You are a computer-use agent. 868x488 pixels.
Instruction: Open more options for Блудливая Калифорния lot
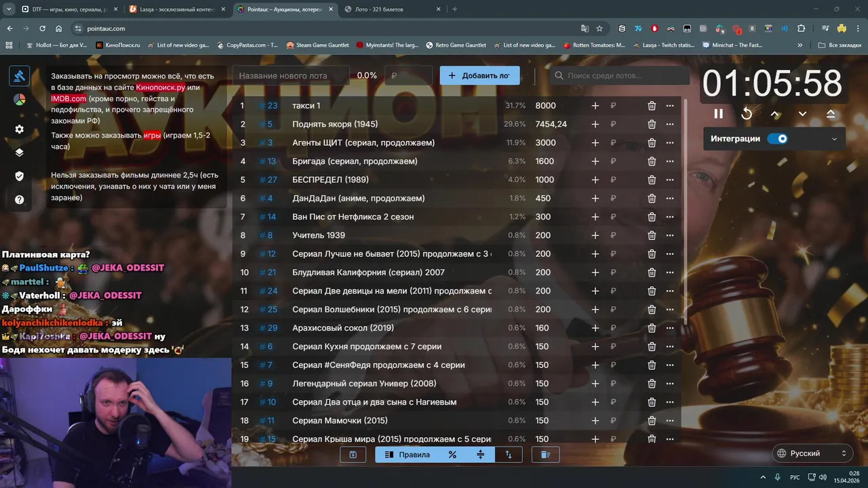click(x=670, y=272)
